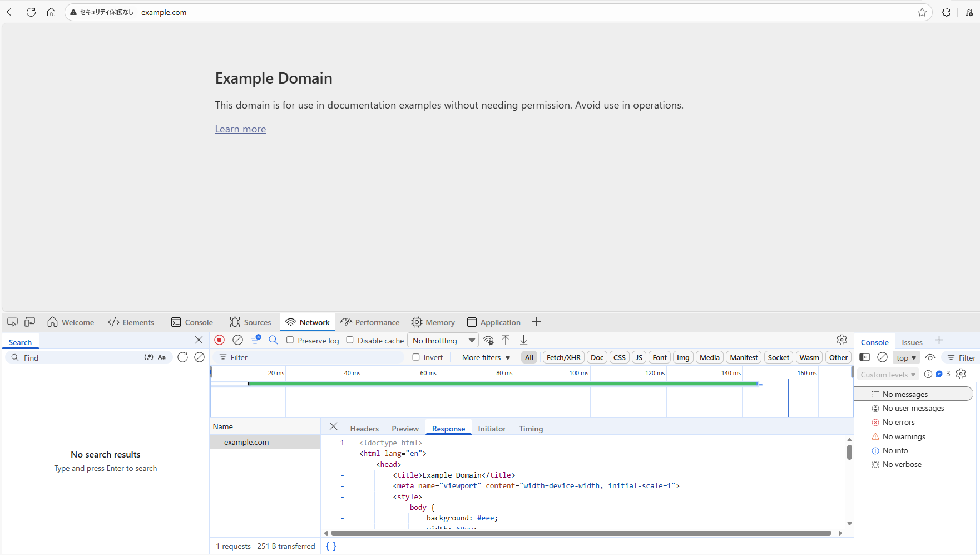Open the Custom levels dropdown

(x=888, y=375)
